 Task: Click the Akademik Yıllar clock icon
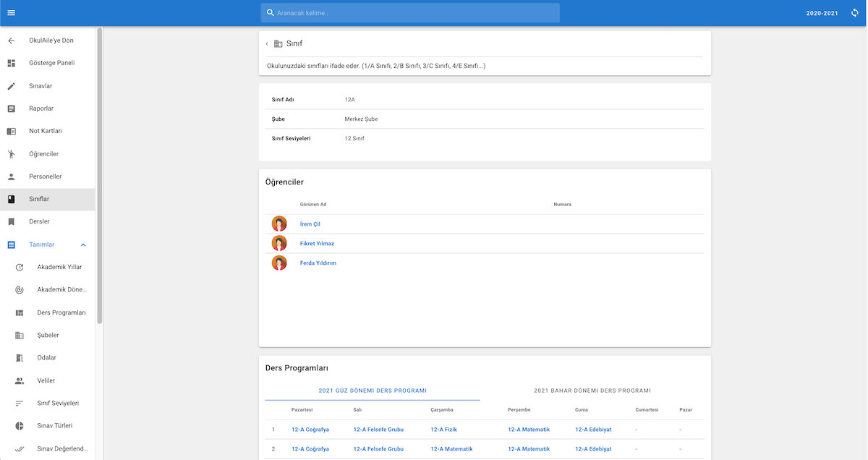tap(20, 267)
